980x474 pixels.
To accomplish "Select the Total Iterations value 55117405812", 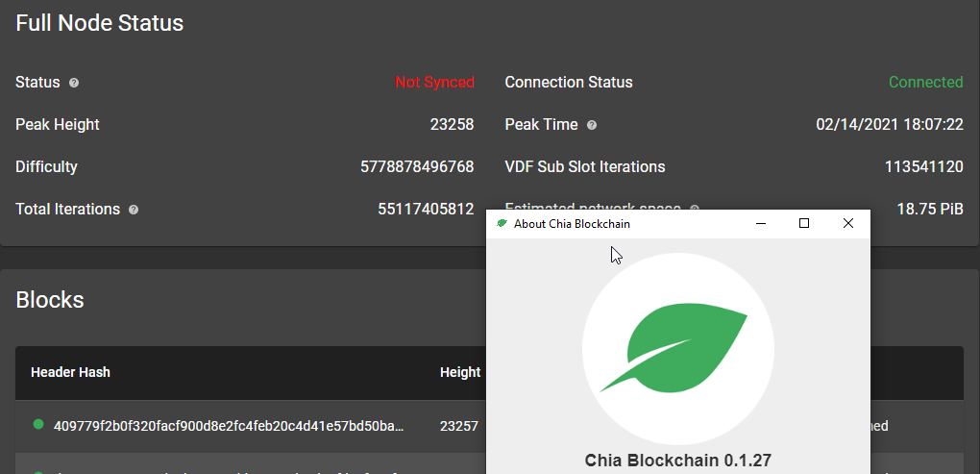I will tap(426, 209).
